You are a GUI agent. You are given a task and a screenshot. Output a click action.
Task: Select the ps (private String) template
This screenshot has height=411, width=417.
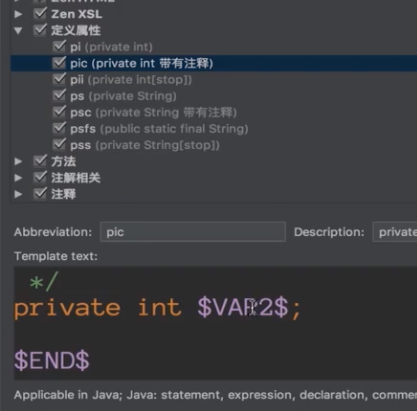[123, 96]
